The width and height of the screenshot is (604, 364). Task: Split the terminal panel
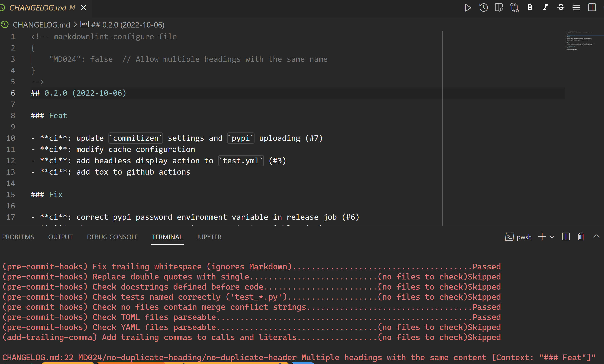point(566,237)
